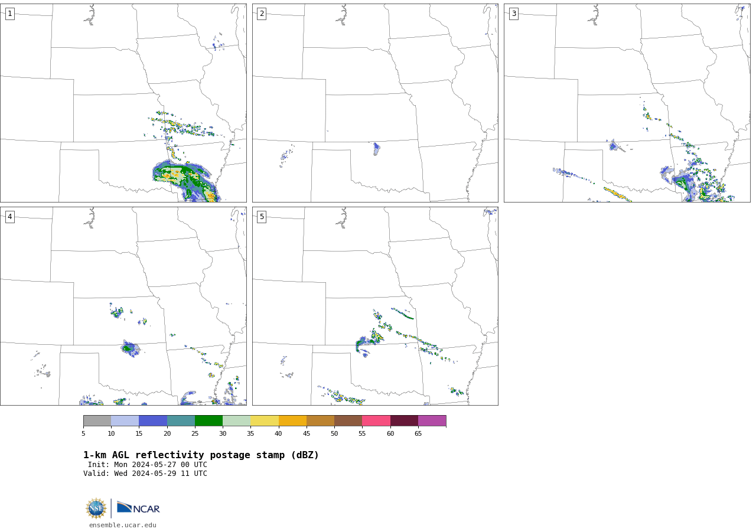The height and width of the screenshot is (532, 756).
Task: Click the 'Init: Mon 2024-05-27 00 UTC' line
Action: pyautogui.click(x=148, y=465)
